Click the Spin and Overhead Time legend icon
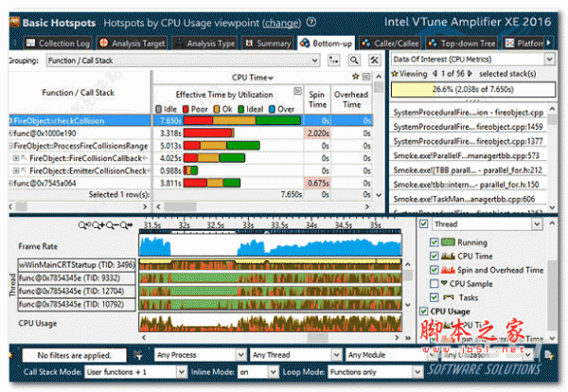The height and width of the screenshot is (392, 568). tap(448, 270)
